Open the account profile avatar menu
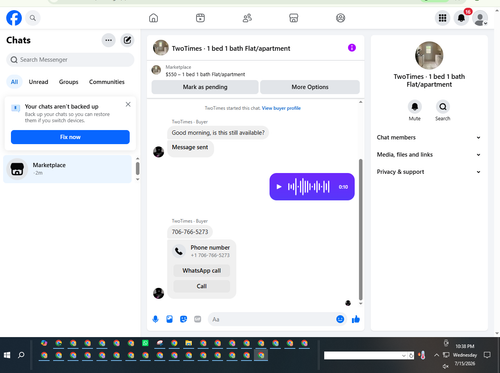 480,18
